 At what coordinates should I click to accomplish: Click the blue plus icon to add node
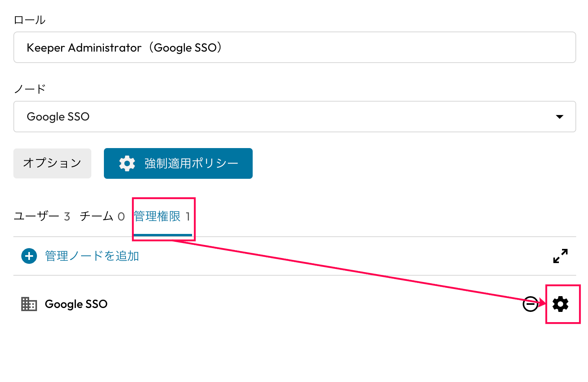(x=29, y=256)
